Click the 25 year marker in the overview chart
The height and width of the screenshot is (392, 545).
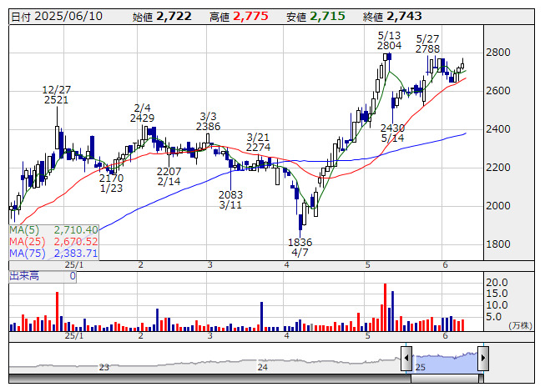tap(420, 367)
